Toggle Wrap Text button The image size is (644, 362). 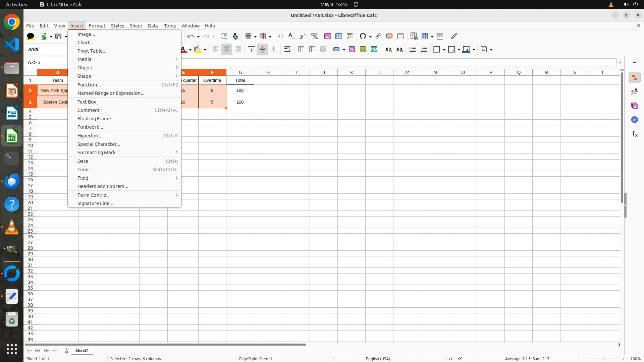tap(287, 50)
